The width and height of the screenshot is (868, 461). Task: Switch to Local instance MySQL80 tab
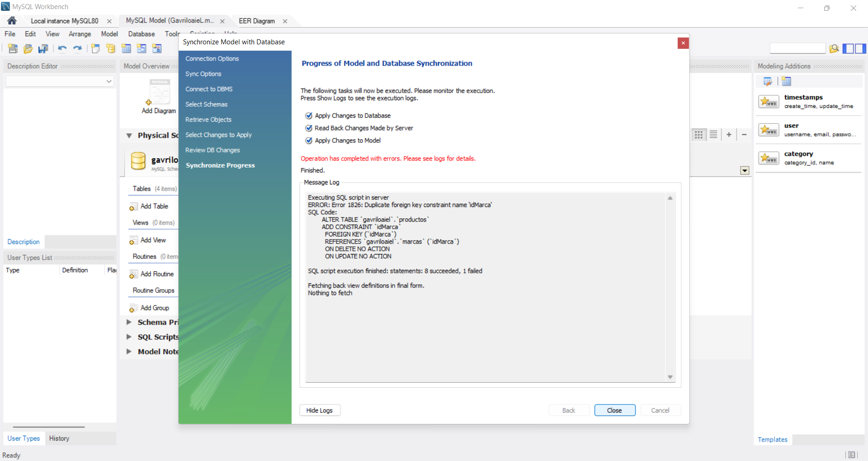coord(65,21)
